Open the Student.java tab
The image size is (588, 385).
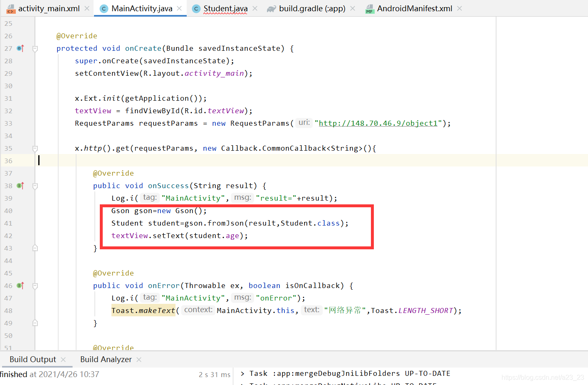coord(225,8)
